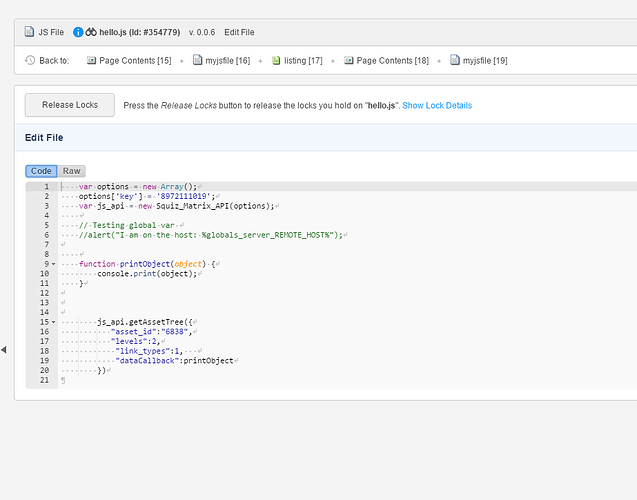Expand the left side panel arrow
The height and width of the screenshot is (500, 637).
click(4, 349)
